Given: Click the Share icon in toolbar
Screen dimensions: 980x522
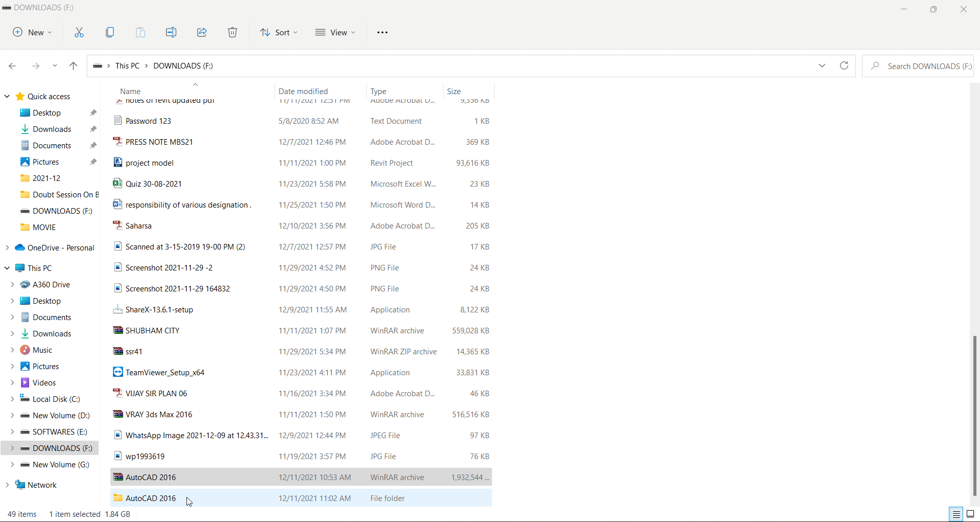Looking at the screenshot, I should pyautogui.click(x=202, y=32).
